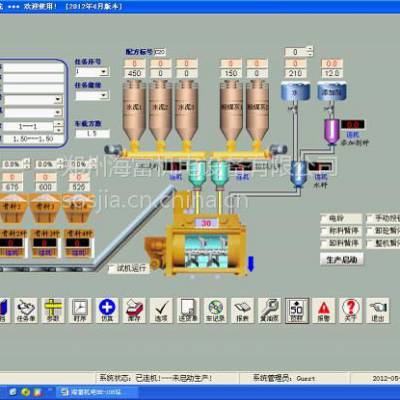Click the 车载方数 input showing 1.5
Viewport: 400px width, 400px height.
coord(92,133)
